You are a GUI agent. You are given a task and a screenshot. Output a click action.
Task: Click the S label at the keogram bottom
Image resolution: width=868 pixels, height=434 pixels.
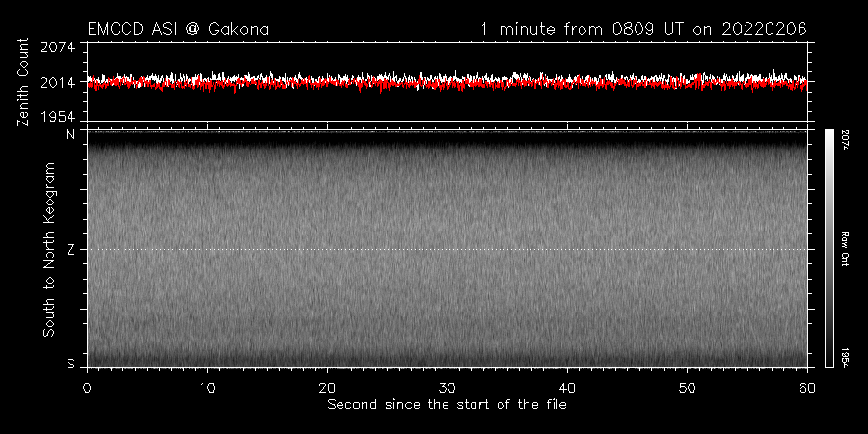click(70, 365)
